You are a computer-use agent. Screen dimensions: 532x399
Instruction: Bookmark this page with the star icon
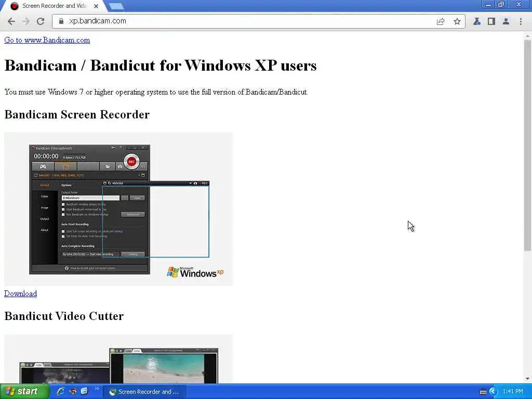(x=457, y=21)
